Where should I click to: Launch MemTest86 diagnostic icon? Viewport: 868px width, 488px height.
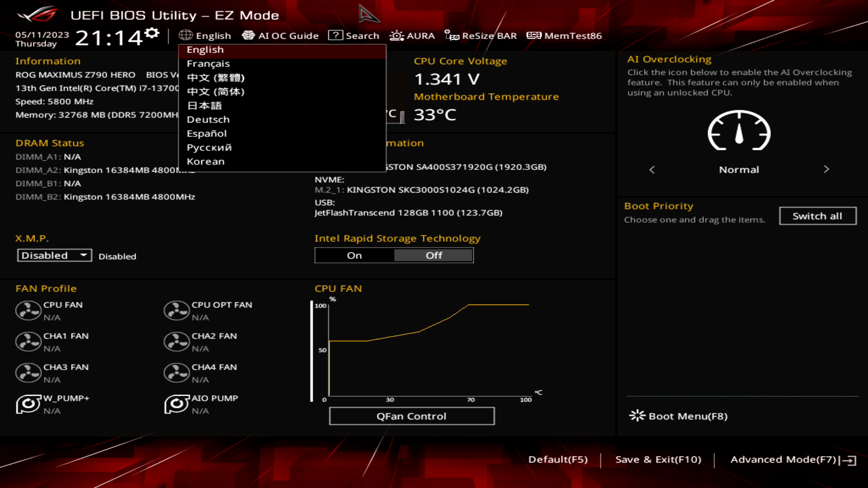[533, 36]
